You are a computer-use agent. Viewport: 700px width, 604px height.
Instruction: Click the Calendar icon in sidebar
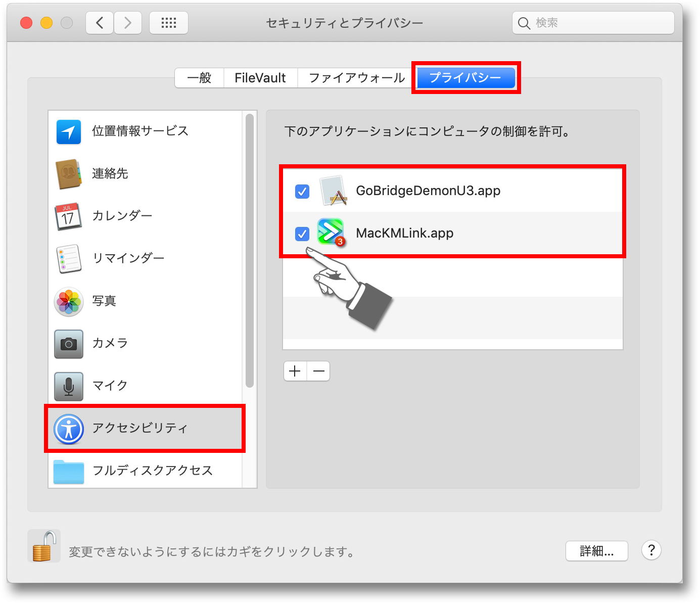(69, 216)
